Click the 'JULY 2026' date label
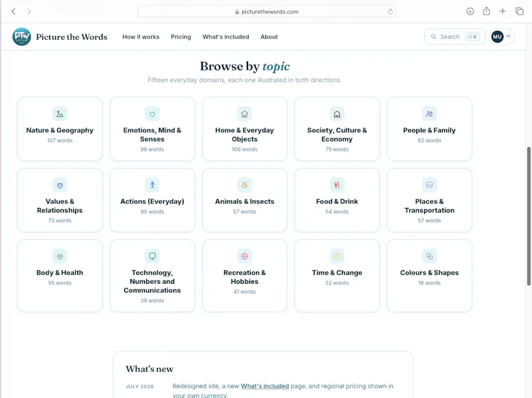 click(x=140, y=386)
